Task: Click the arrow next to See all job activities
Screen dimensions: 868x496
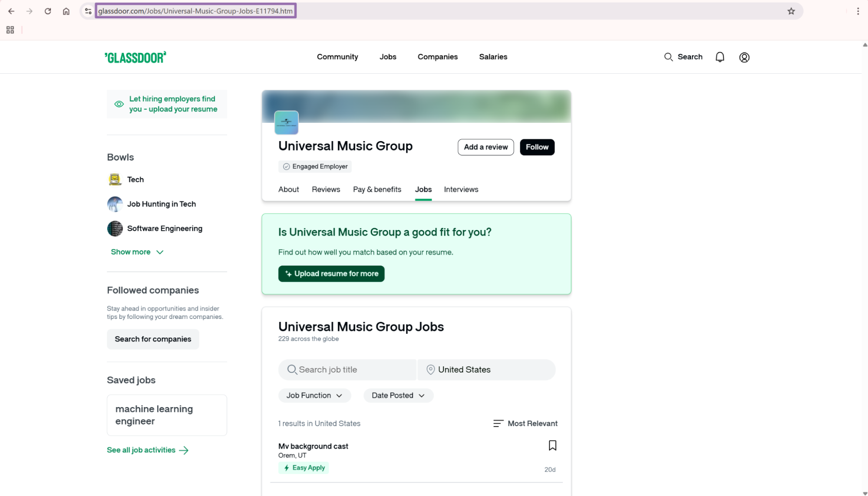Action: point(184,450)
